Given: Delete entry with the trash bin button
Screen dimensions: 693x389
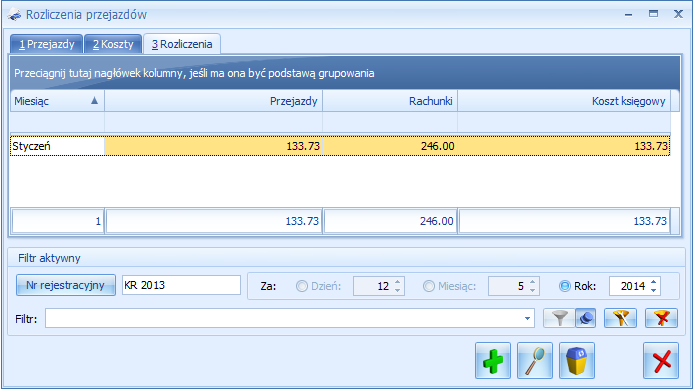Looking at the screenshot, I should [577, 361].
